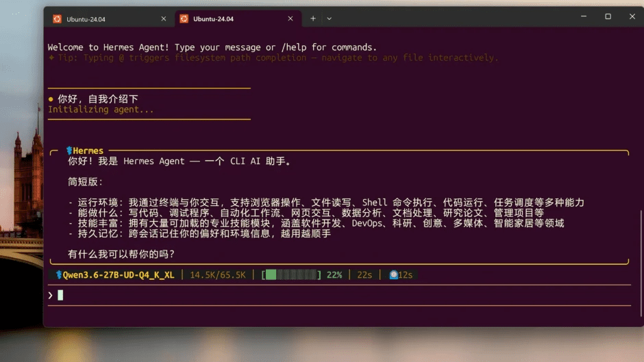The image size is (644, 362).
Task: Click the terminal input prompt field
Action: tap(339, 295)
